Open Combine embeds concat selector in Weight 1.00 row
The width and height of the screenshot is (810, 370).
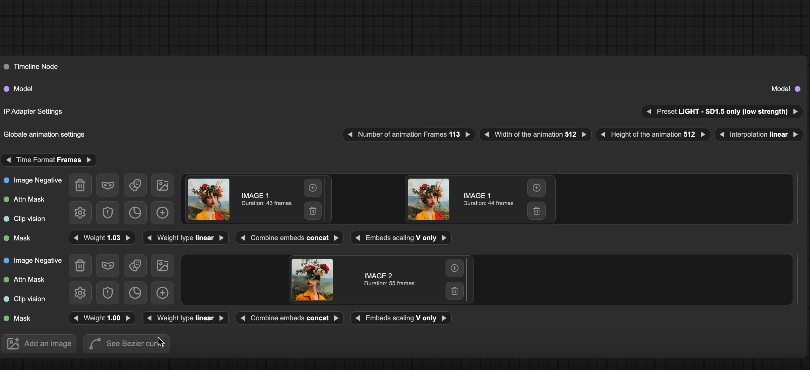[x=289, y=318]
